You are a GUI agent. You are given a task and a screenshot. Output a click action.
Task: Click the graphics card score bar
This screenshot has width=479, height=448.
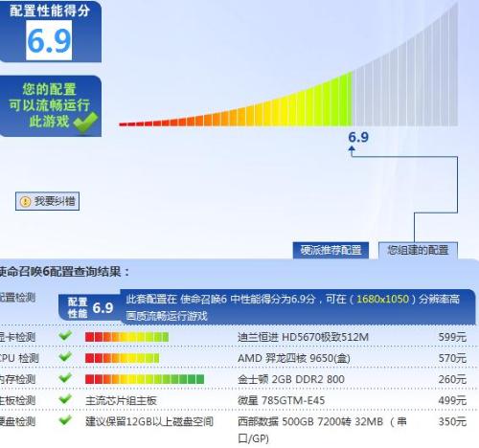pos(126,337)
